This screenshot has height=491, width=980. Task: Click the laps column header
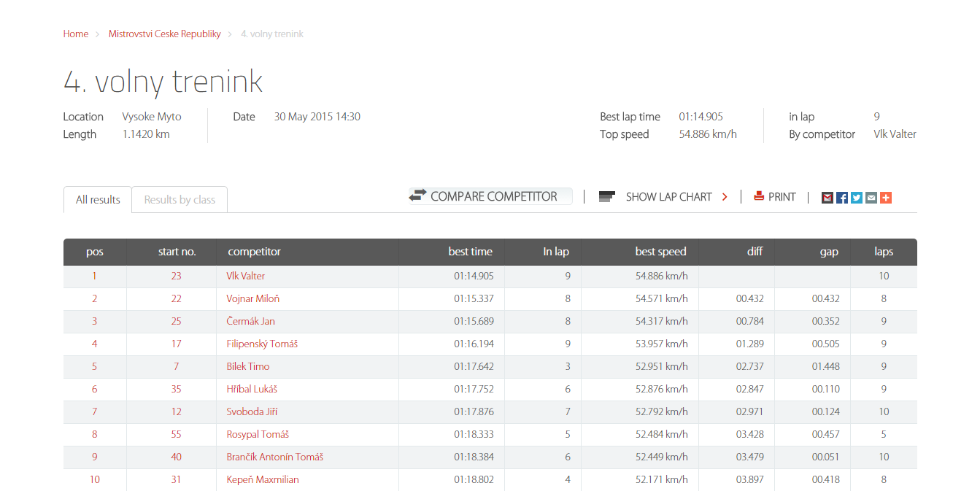[x=884, y=252]
